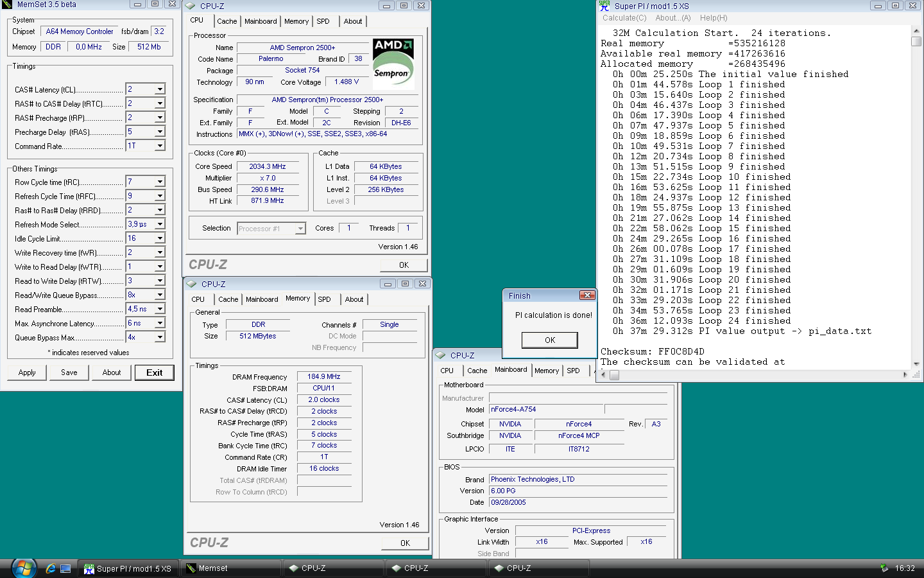Image resolution: width=924 pixels, height=578 pixels.
Task: Open the Refresh Cycle Time (tRFC) dropdown
Action: pos(160,196)
